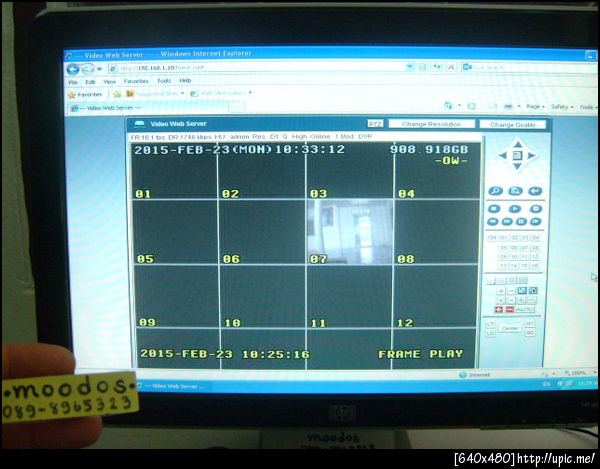Open the Help menu

tap(185, 80)
